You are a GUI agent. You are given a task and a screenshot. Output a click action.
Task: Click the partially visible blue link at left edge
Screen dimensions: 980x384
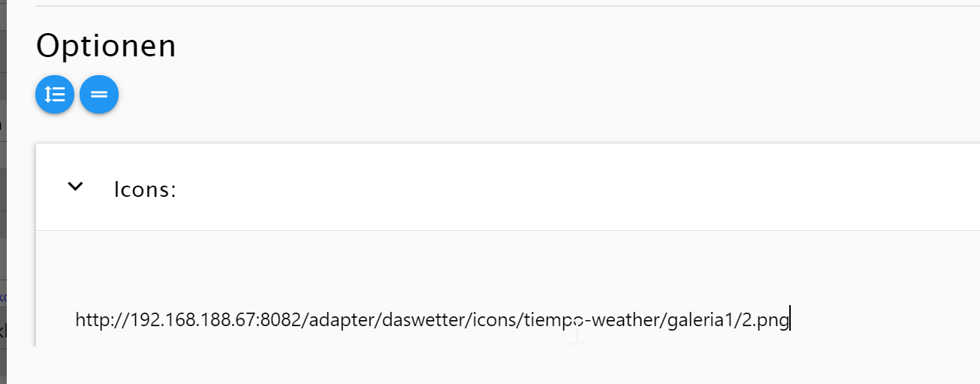pyautogui.click(x=2, y=297)
